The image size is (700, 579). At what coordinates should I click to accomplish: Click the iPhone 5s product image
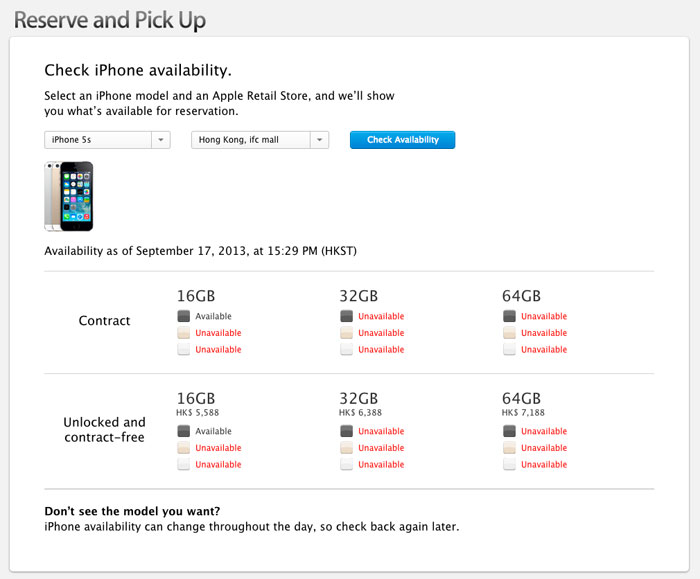(69, 196)
